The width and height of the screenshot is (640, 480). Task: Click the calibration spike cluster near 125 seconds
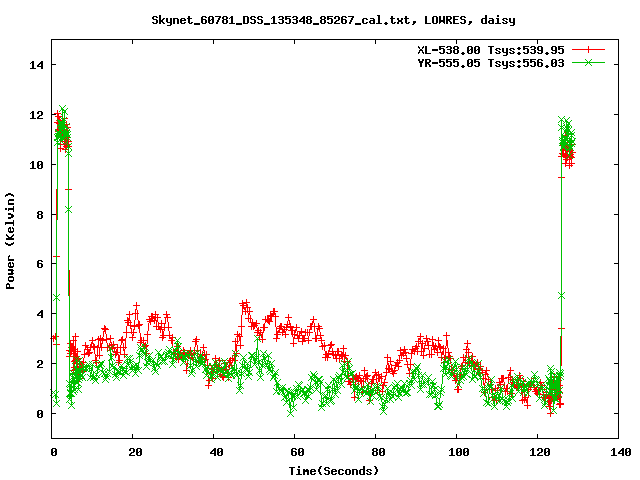click(567, 140)
